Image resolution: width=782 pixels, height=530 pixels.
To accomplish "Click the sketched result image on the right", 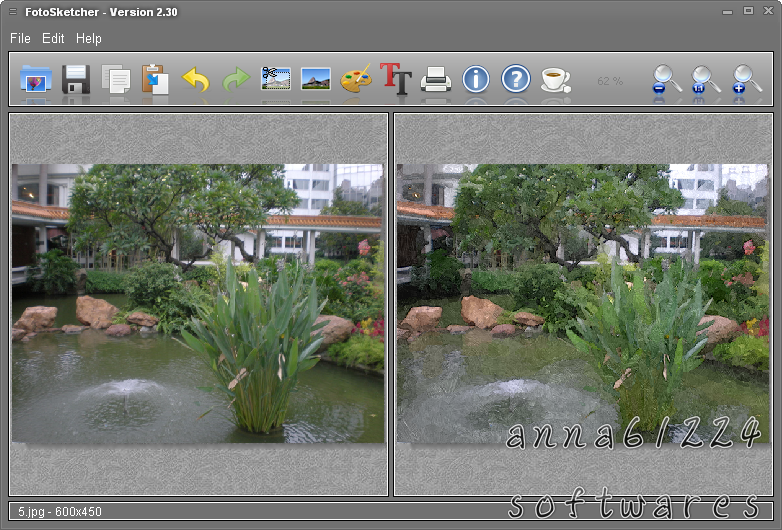I will (583, 303).
